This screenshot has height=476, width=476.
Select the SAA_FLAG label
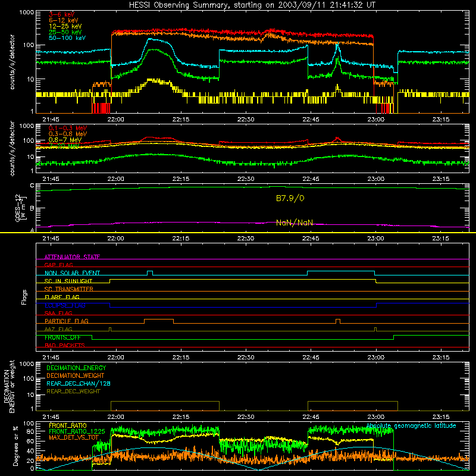pos(58,313)
